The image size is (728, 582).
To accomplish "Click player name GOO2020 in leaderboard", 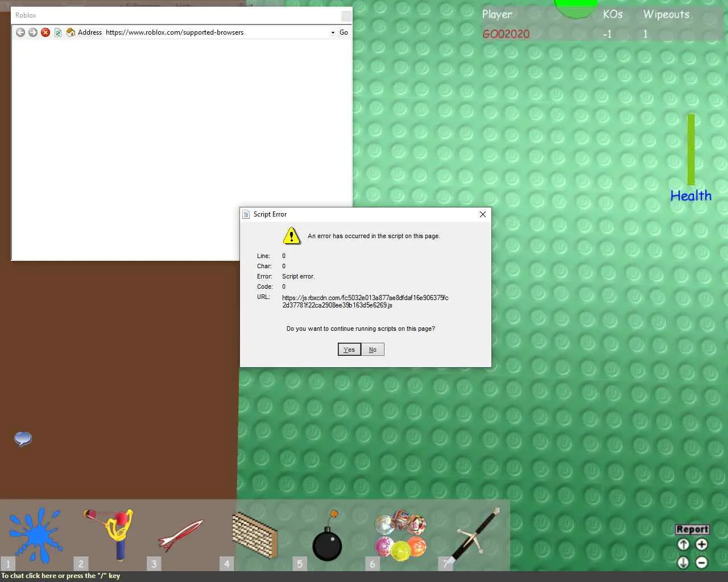I will (x=506, y=34).
